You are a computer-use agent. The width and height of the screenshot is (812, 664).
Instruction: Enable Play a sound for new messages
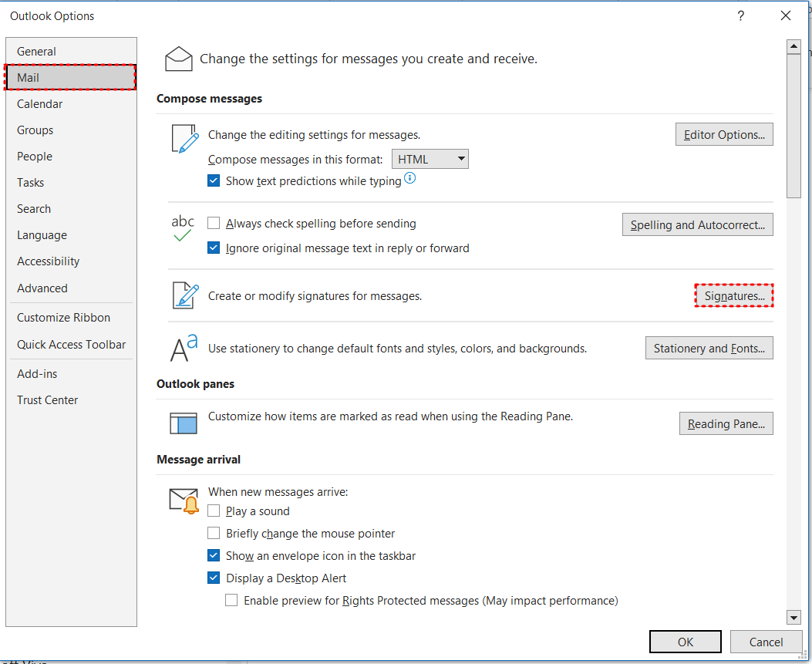pos(214,511)
